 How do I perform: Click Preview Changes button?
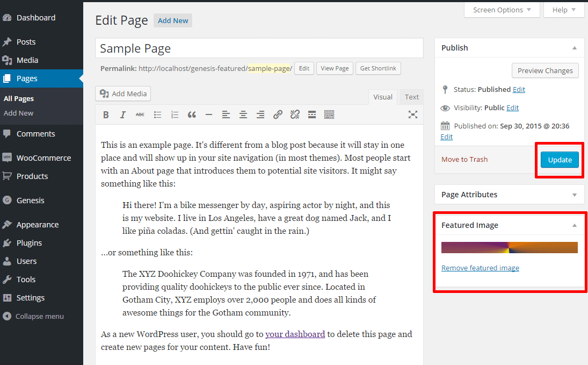[x=545, y=70]
